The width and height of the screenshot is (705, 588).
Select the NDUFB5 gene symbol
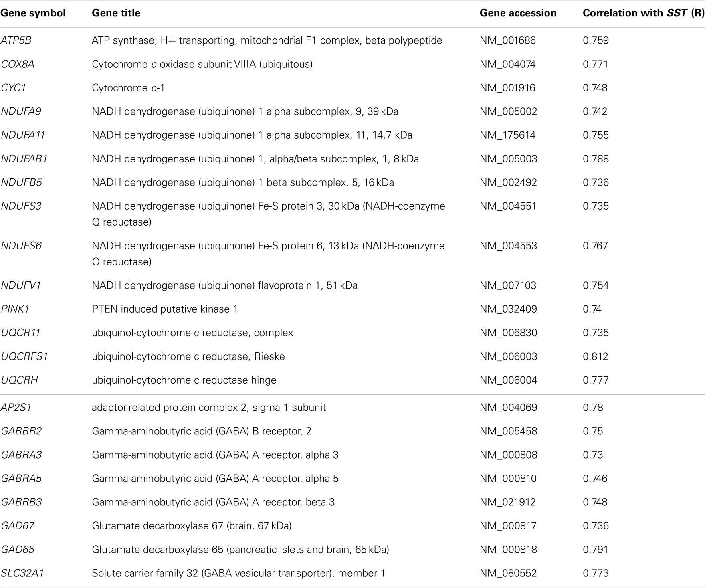click(21, 182)
